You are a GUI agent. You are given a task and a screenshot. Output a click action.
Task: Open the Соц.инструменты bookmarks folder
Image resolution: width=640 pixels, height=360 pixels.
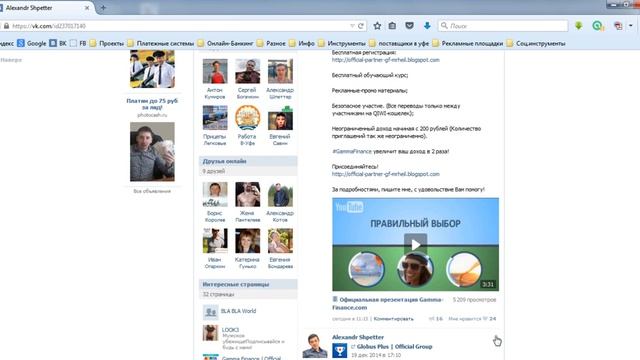coord(536,43)
